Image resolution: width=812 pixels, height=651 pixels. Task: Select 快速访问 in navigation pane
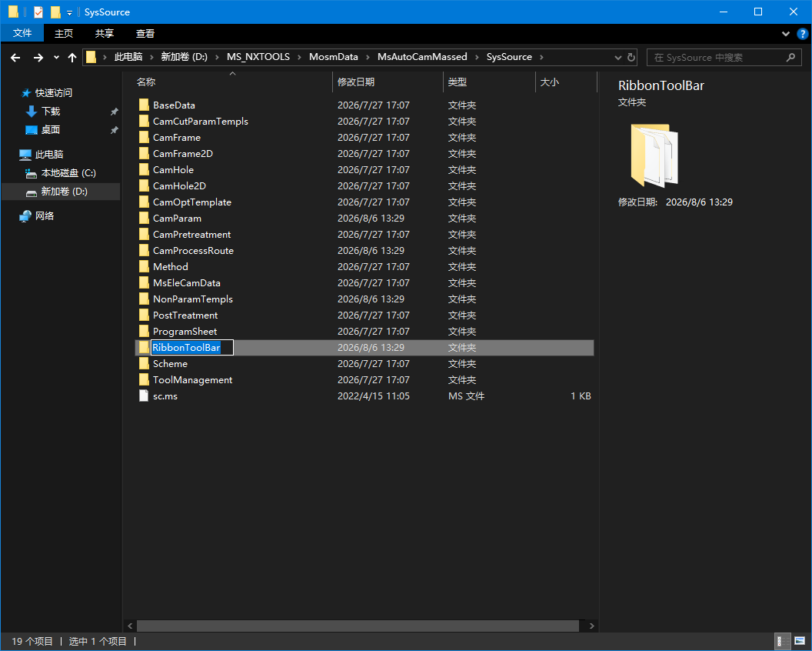click(x=54, y=93)
